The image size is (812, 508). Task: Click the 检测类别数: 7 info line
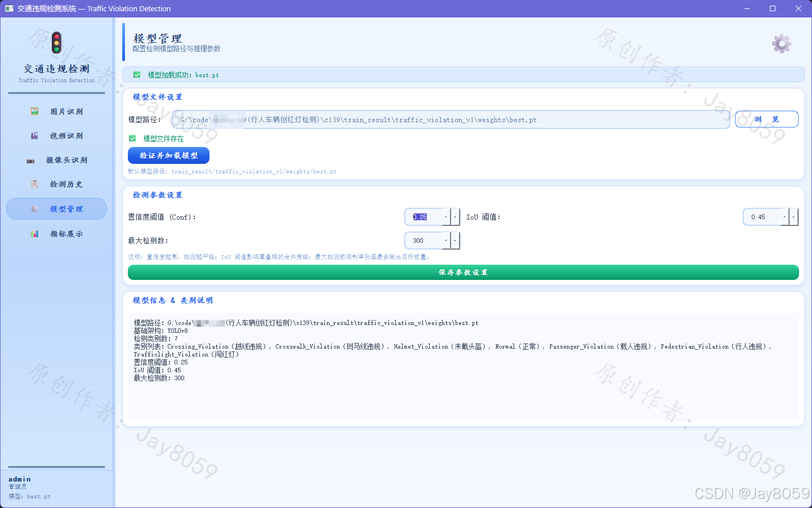(x=155, y=338)
